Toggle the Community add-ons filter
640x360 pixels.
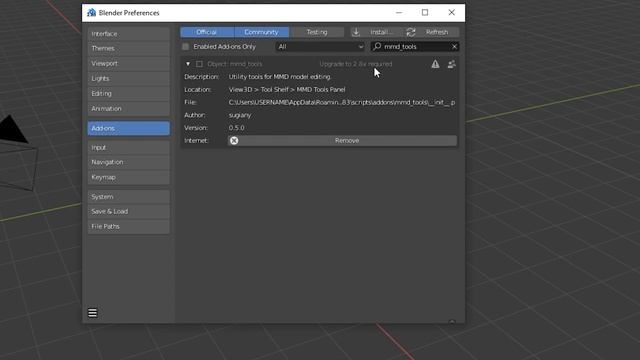click(x=262, y=32)
